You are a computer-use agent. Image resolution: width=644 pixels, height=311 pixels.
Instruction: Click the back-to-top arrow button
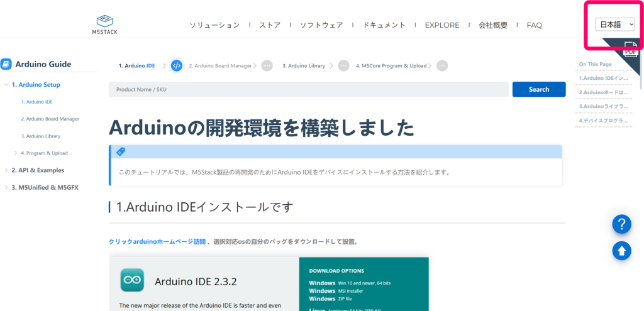click(621, 250)
